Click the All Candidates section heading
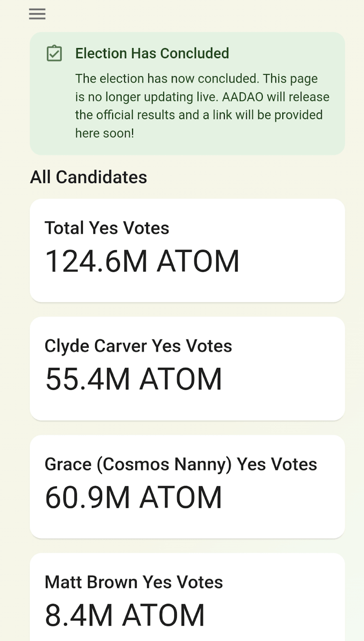 [88, 177]
